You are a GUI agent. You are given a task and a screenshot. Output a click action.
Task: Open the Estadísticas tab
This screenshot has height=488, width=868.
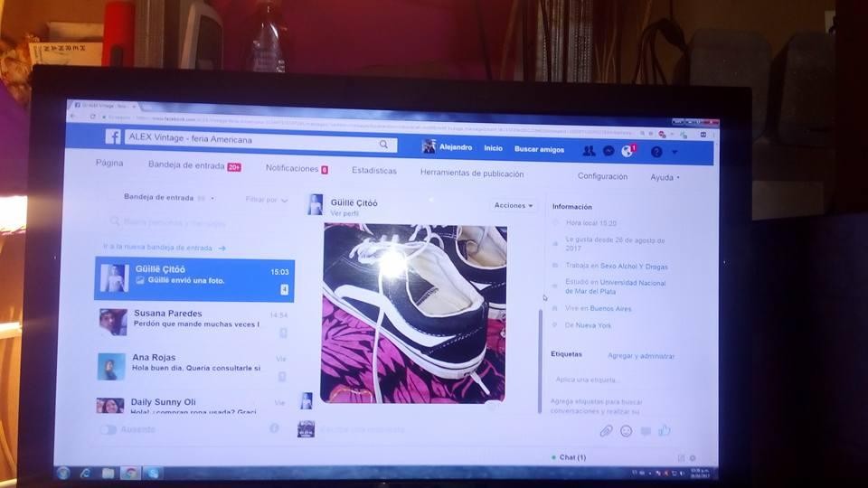click(374, 171)
